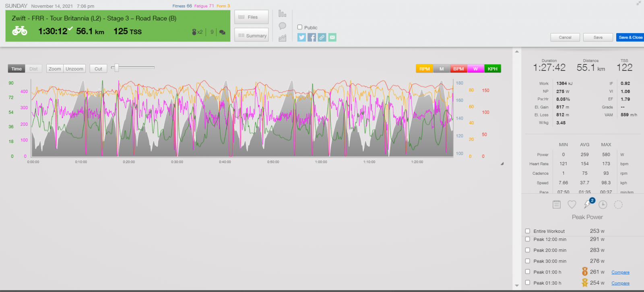Open the laps clipboard icon
The width and height of the screenshot is (644, 292).
[556, 205]
